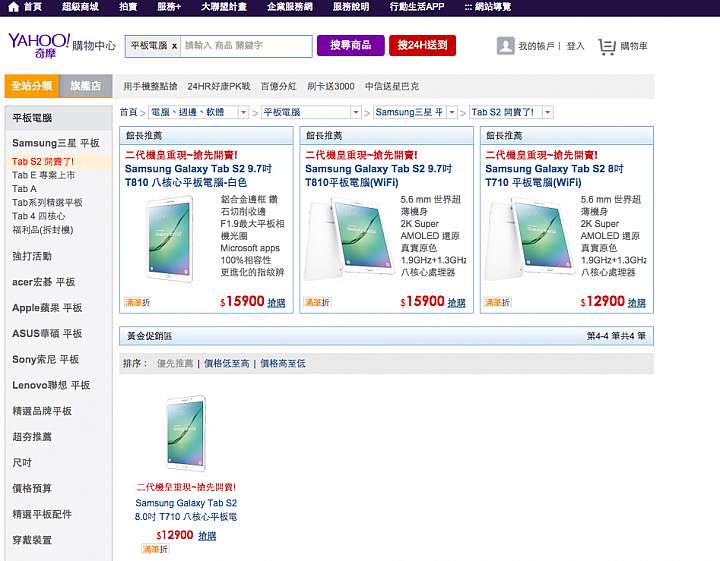720x561 pixels.
Task: Remove the 平板電腦 search filter tag
Action: [174, 46]
